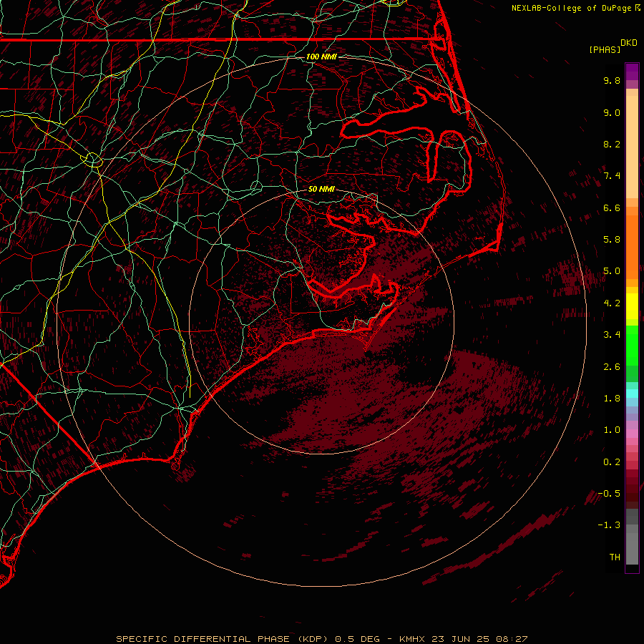Click the 3.4 scale value
Screen dimensions: 644x644
pos(612,335)
